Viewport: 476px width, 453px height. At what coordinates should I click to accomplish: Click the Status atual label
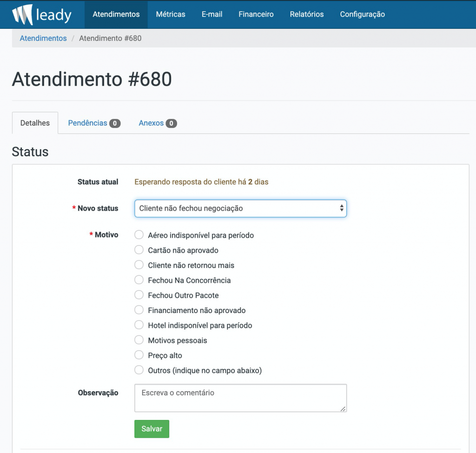click(x=98, y=182)
